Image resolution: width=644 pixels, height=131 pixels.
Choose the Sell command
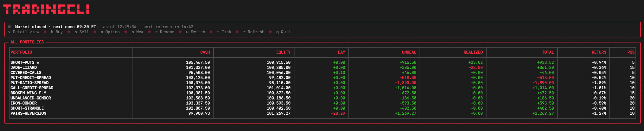coord(82,32)
